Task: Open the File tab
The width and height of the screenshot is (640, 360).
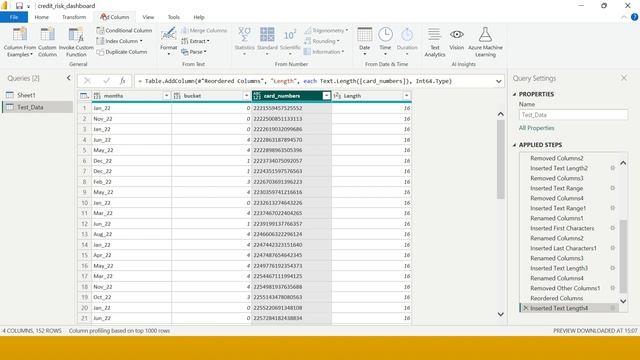Action: [14, 17]
